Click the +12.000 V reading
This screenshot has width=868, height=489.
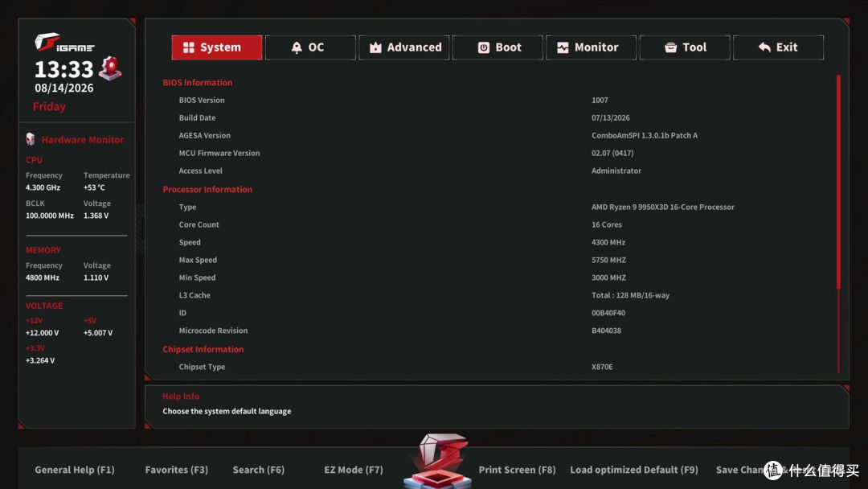click(x=42, y=334)
